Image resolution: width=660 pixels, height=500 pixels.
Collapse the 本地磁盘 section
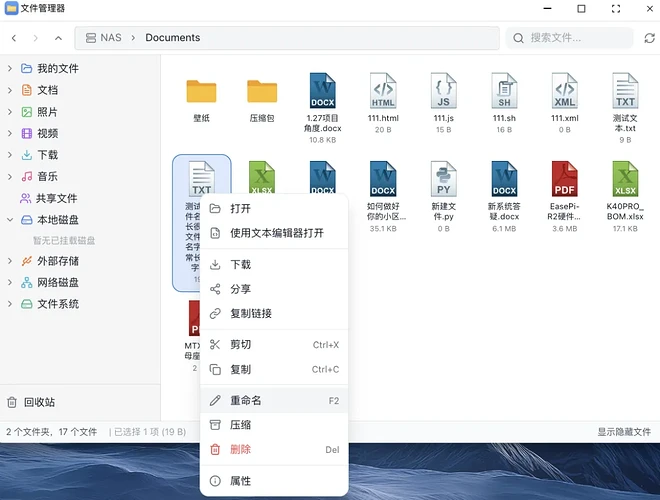[x=10, y=220]
